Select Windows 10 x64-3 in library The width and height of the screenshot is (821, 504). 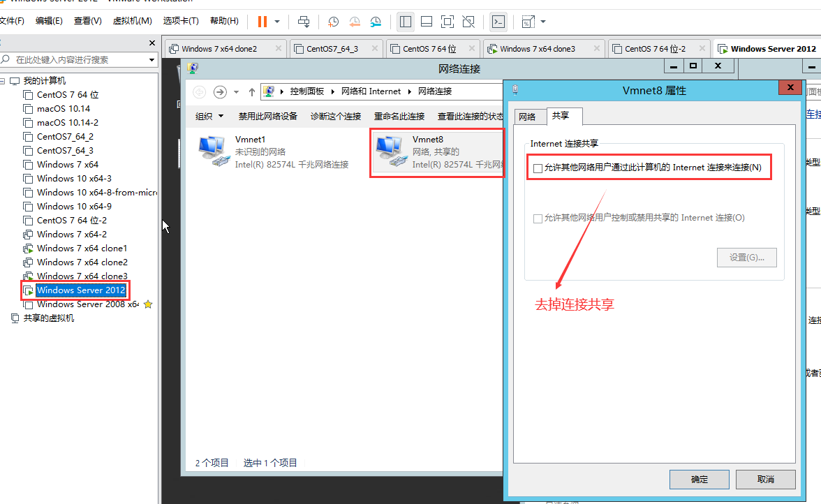coord(74,179)
